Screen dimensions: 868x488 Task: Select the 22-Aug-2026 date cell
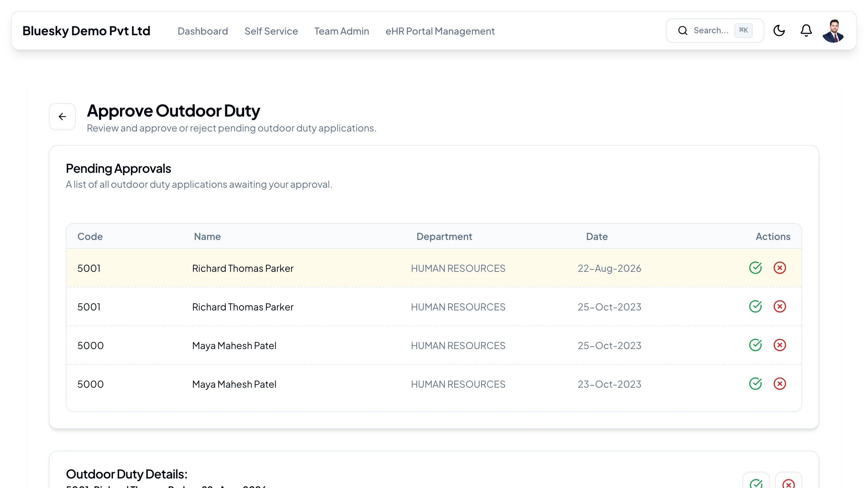(609, 268)
